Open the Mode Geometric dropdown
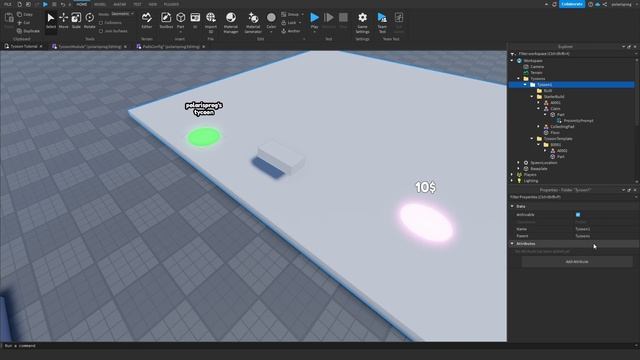 [122, 14]
